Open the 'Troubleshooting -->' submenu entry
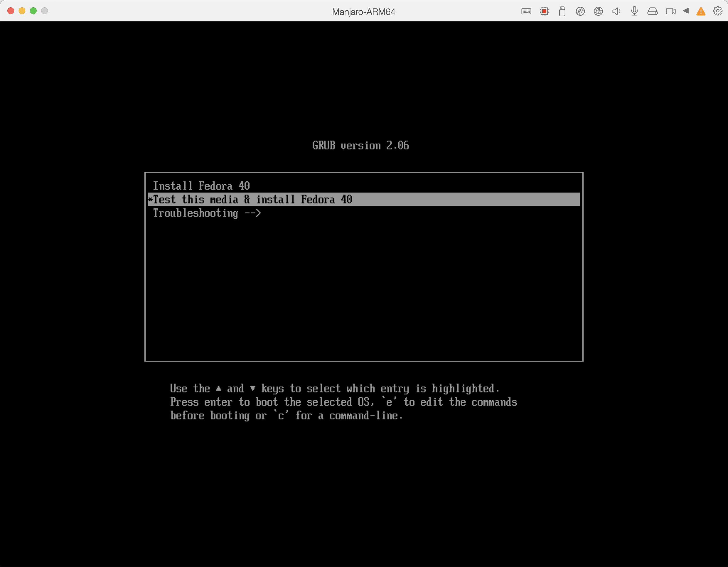This screenshot has width=728, height=567. pos(364,213)
